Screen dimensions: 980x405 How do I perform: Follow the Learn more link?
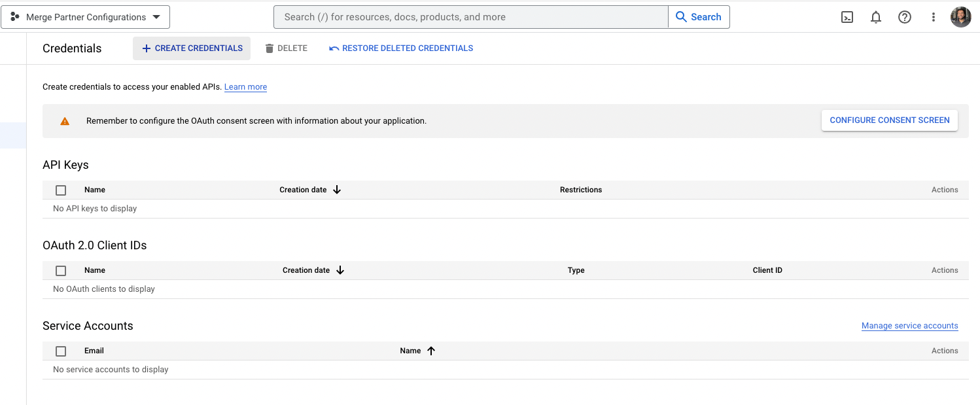(245, 87)
